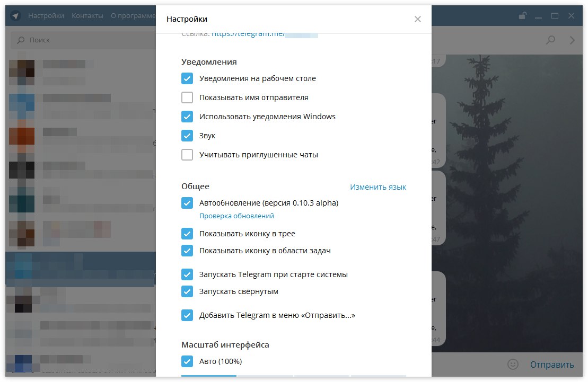588x382 pixels.
Task: Toggle Запускать свёрнутым checkbox
Action: [x=187, y=291]
